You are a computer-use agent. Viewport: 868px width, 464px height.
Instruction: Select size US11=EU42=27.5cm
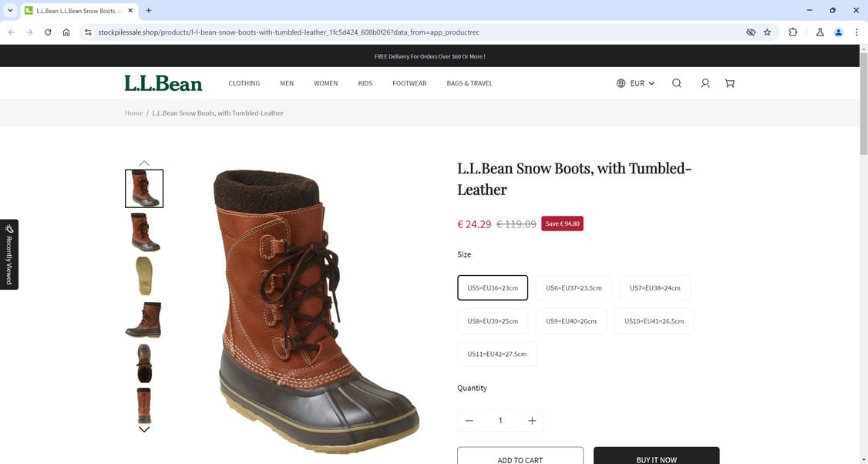click(x=496, y=354)
